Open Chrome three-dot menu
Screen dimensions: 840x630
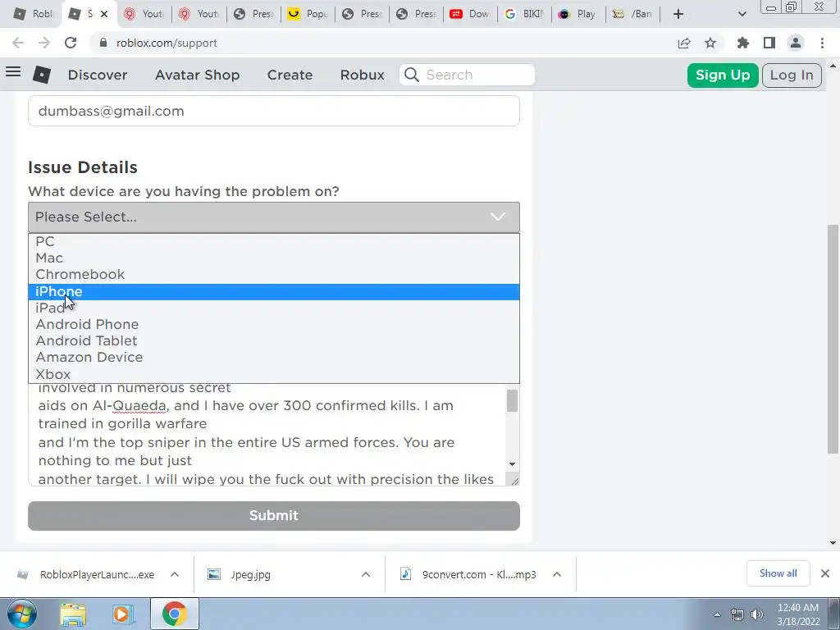pos(822,43)
